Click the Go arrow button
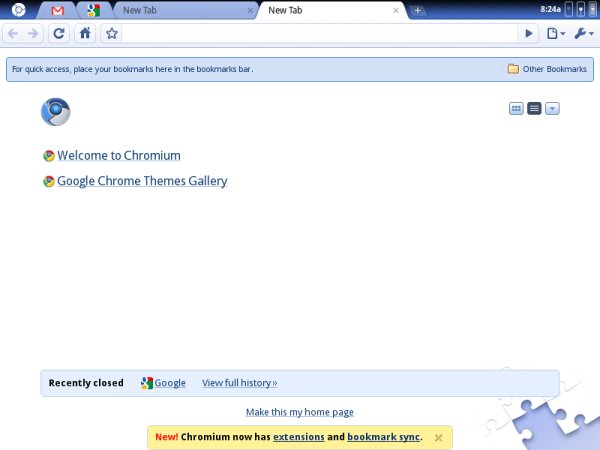The width and height of the screenshot is (600, 450). [528, 34]
